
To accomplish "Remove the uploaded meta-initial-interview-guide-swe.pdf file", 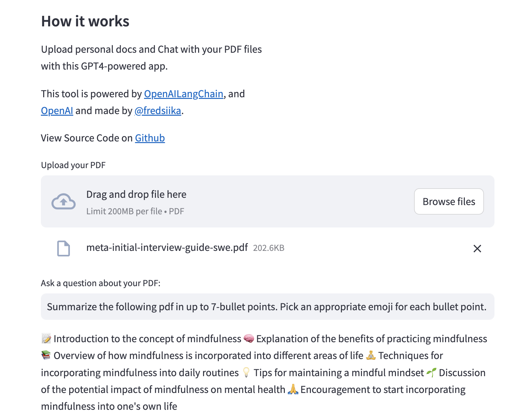I will [x=477, y=249].
